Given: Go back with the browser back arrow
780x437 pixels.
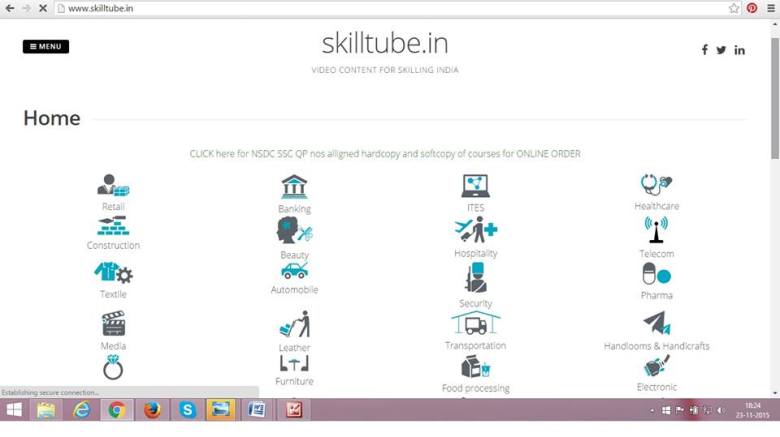Looking at the screenshot, I should coord(9,8).
